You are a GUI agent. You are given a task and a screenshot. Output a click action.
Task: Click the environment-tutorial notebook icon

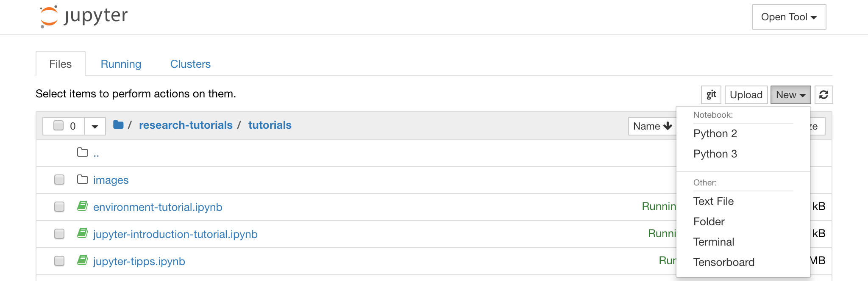coord(83,206)
